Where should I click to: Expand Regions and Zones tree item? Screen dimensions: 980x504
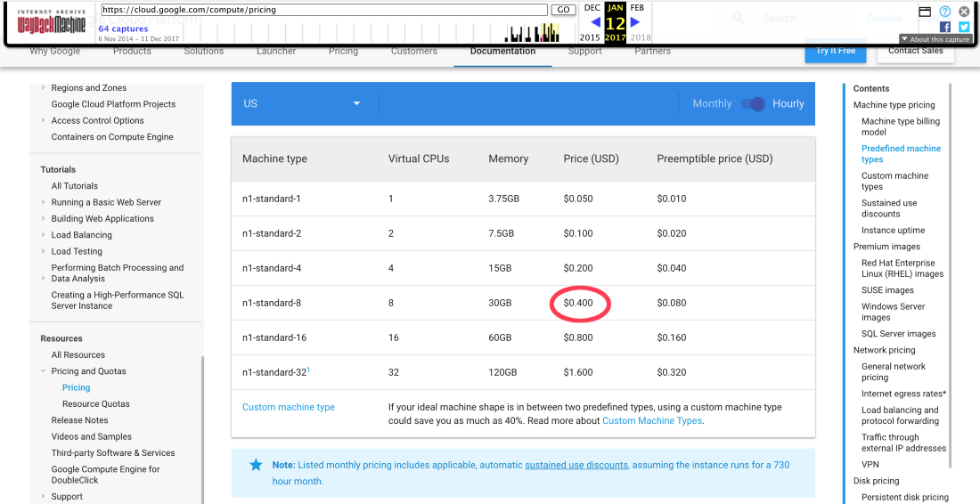[x=43, y=88]
